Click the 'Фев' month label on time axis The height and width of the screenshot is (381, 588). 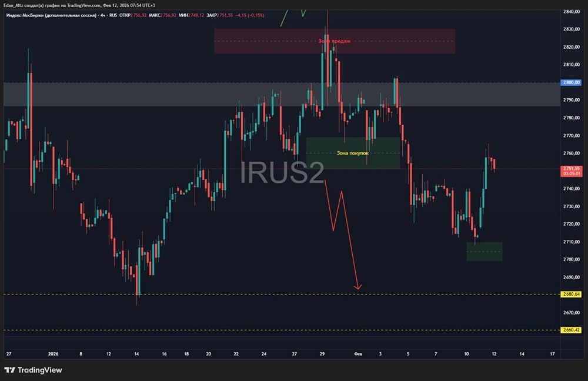(x=358, y=353)
